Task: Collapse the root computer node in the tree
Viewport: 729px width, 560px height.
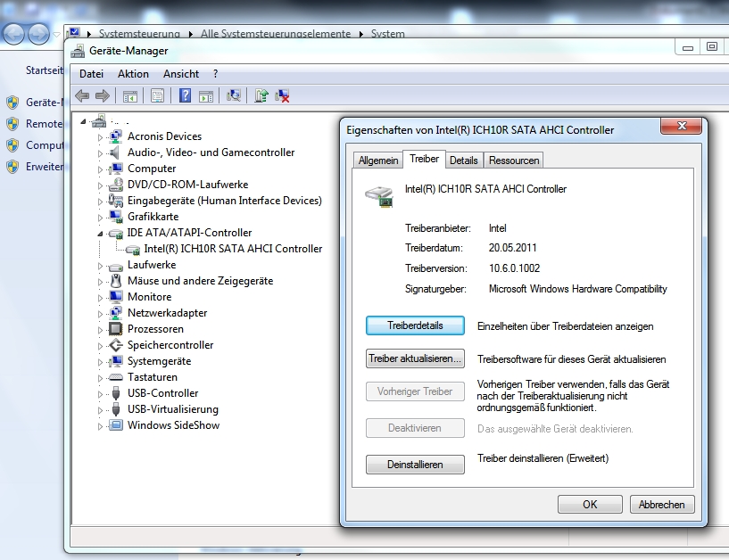Action: tap(83, 121)
